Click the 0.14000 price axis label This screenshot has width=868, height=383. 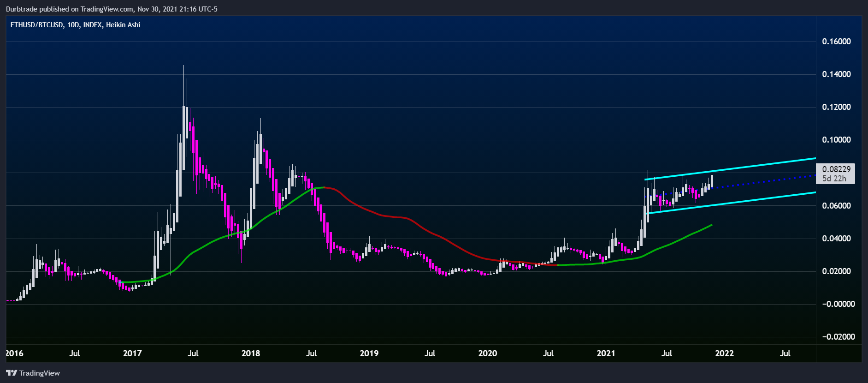pos(836,74)
